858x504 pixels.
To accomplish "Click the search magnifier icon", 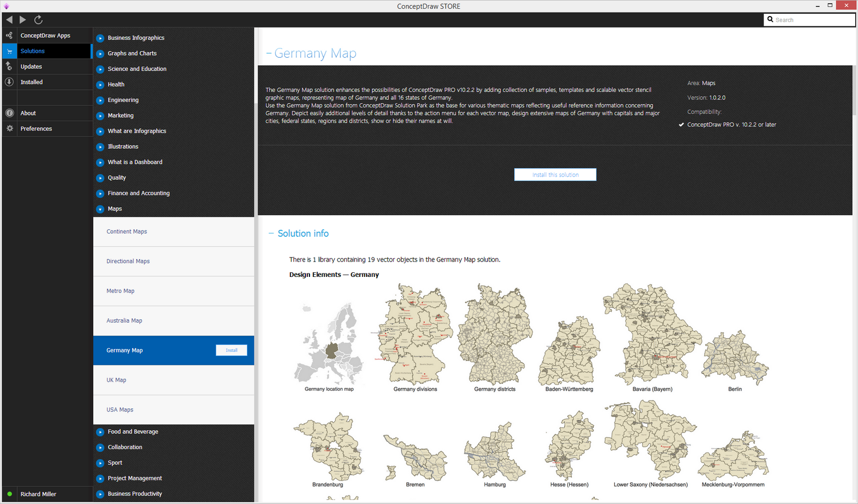I will (x=770, y=19).
